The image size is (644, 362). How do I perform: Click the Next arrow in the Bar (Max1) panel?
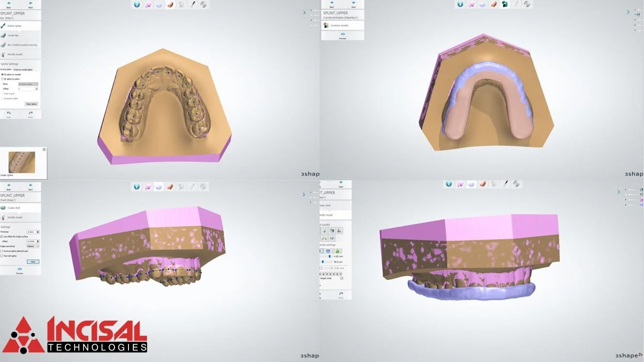tap(31, 5)
